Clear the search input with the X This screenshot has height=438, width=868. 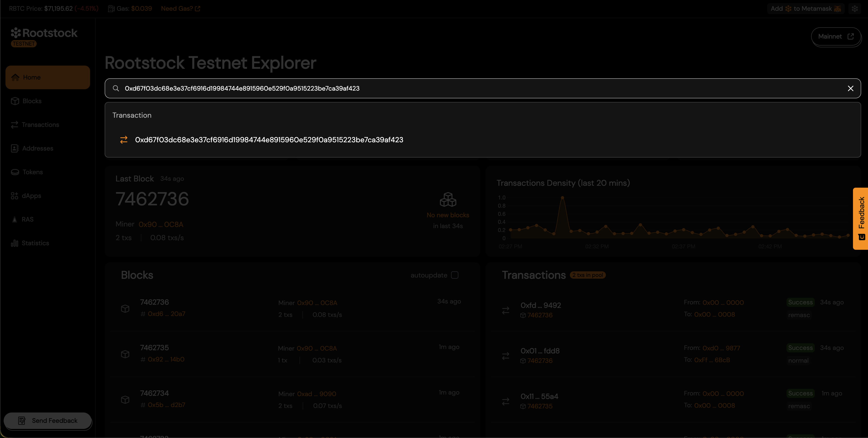coord(850,88)
